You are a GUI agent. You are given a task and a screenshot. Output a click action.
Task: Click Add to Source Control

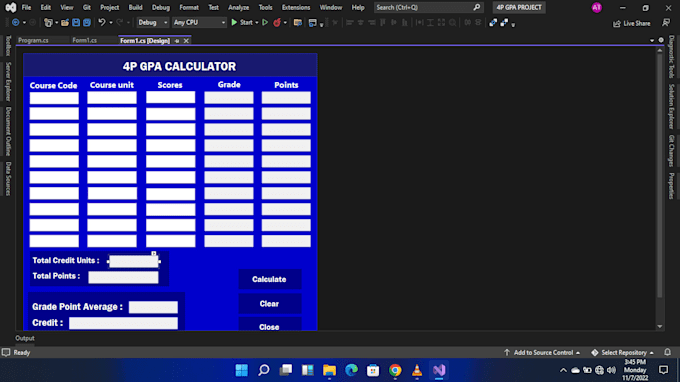[x=542, y=353]
